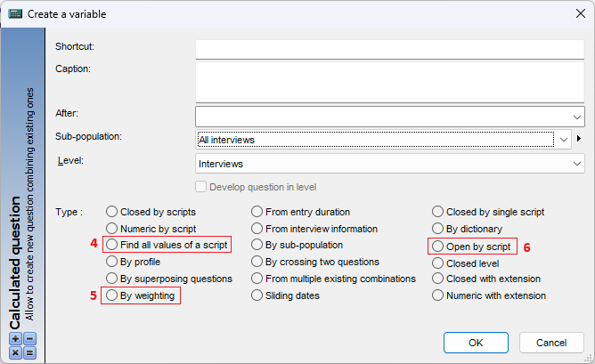Click the plus icon in sidebar

15,338
